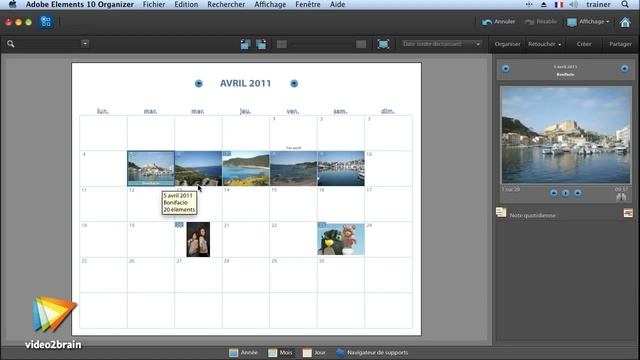640x360 pixels.
Task: Open the date sort order dropdown
Action: 441,44
